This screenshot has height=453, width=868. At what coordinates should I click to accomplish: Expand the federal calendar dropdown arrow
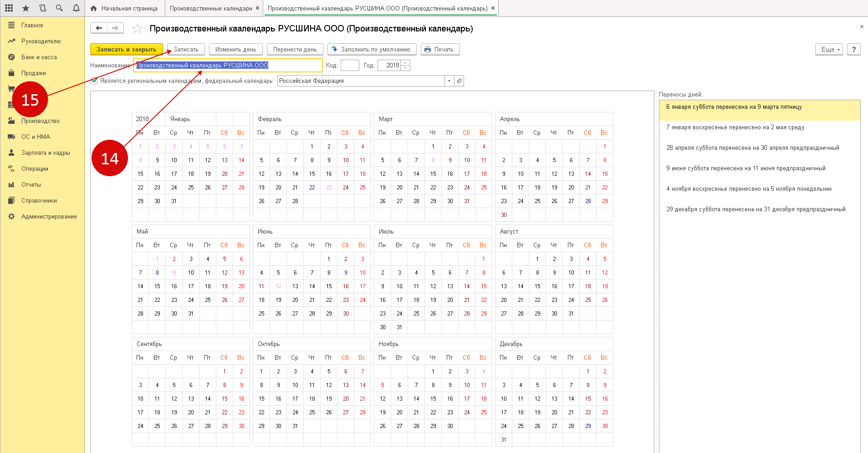tap(449, 81)
